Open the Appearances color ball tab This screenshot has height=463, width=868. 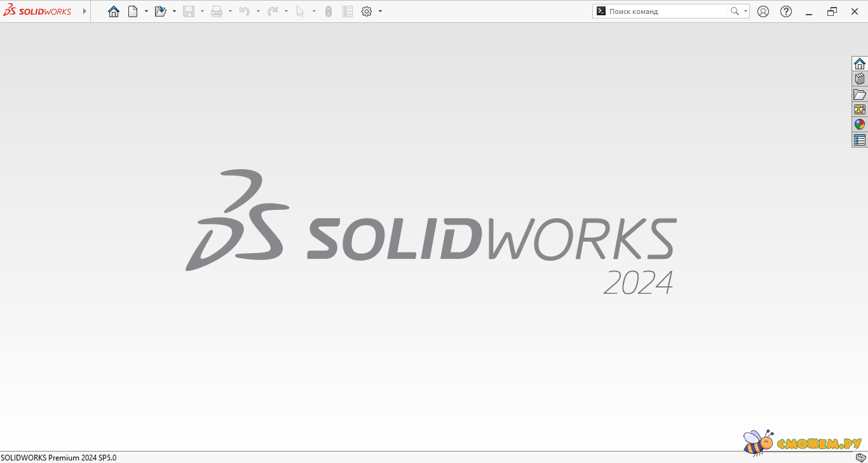click(x=860, y=125)
